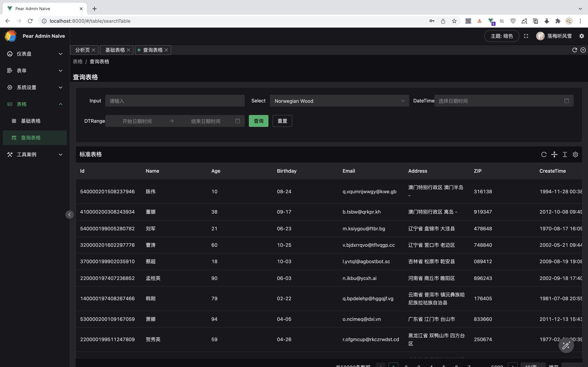Viewport: 588px width, 367px height.
Task: Open 基础表格 in the sidebar
Action: tap(31, 121)
